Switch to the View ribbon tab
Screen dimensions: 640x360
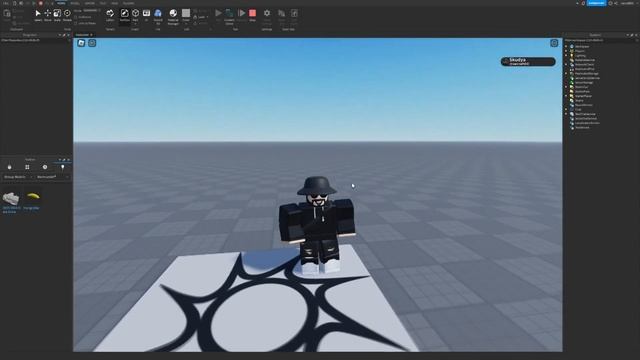[x=115, y=3]
